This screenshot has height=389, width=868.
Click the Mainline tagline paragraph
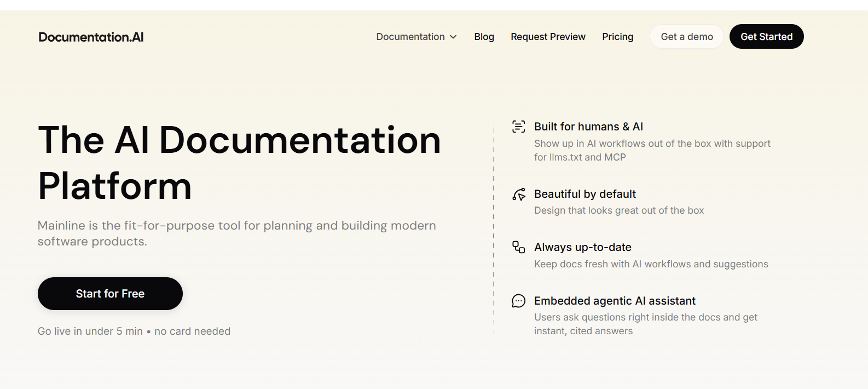coord(236,233)
